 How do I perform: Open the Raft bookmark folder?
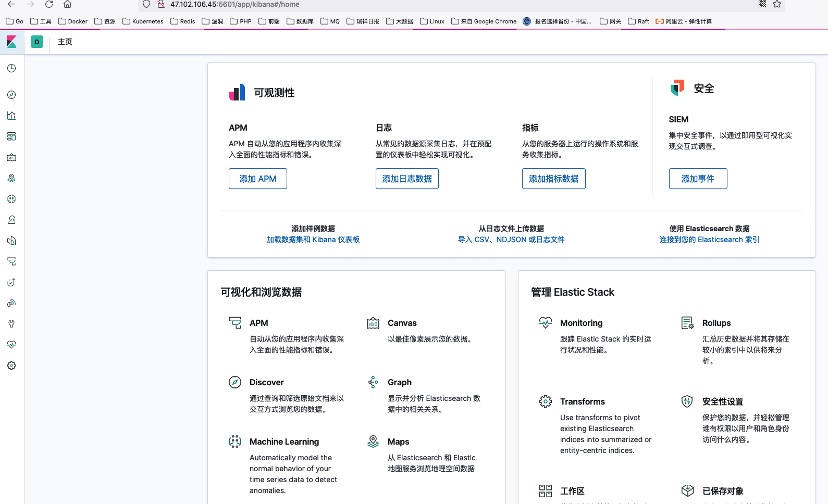click(638, 21)
